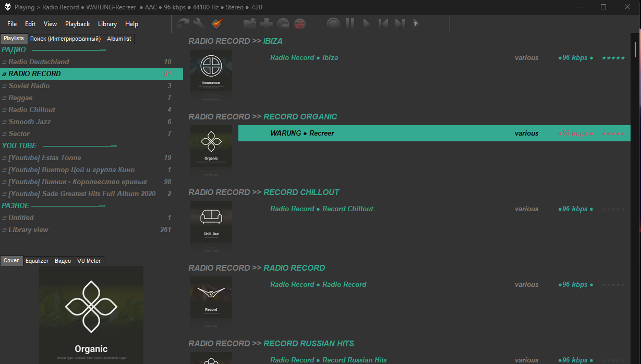This screenshot has width=641, height=364.
Task: Click the open folder toolbar icon
Action: click(250, 23)
